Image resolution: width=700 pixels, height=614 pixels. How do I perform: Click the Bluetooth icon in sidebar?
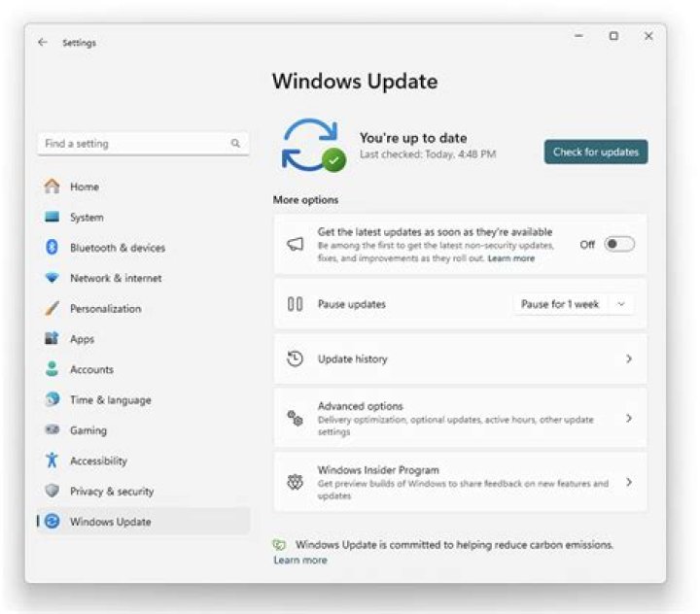point(52,247)
